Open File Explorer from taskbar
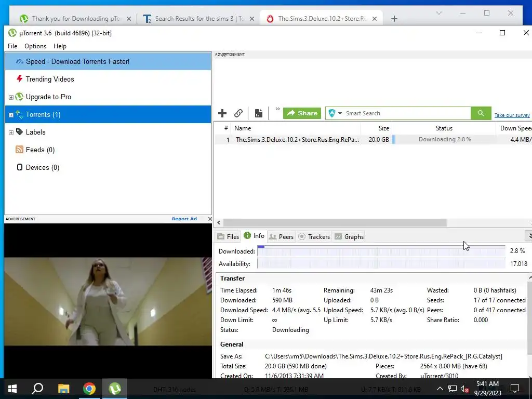The image size is (532, 399). (x=63, y=389)
